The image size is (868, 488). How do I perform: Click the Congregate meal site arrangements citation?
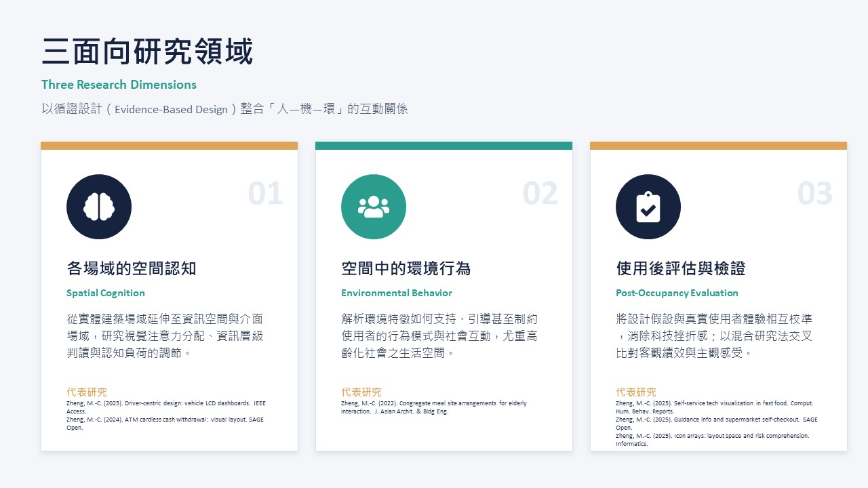[434, 407]
